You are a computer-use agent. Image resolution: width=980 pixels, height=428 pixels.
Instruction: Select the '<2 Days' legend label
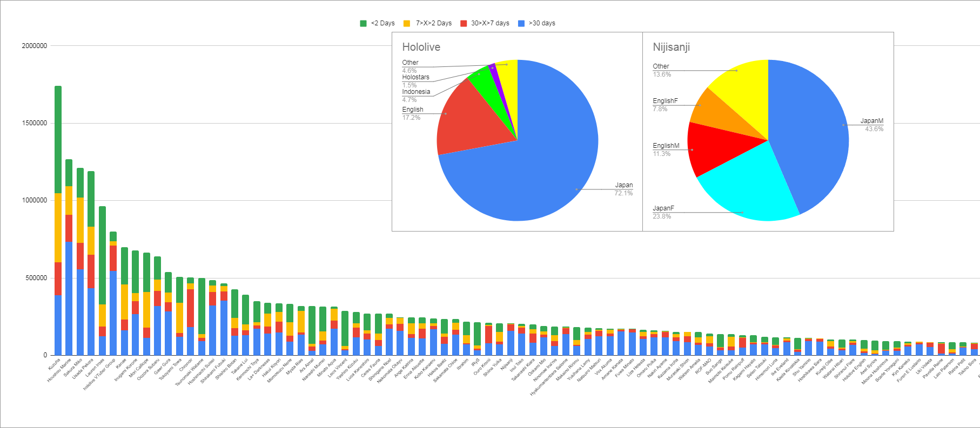click(383, 23)
